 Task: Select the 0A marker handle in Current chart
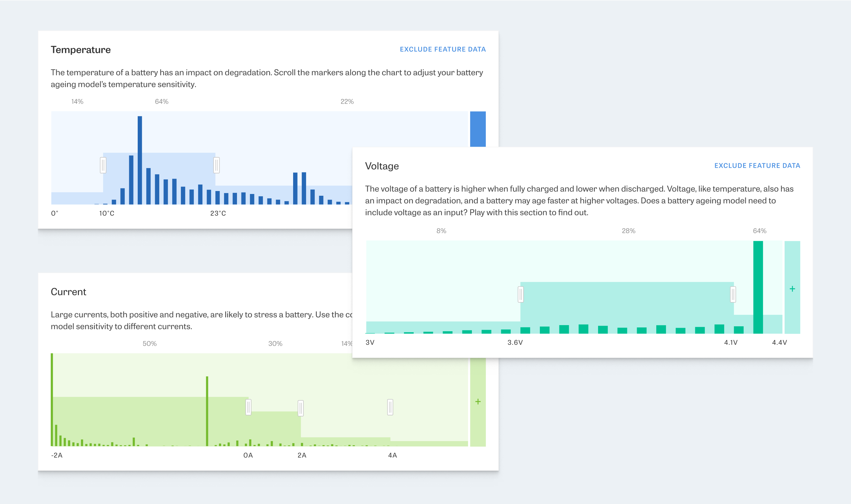pos(249,407)
